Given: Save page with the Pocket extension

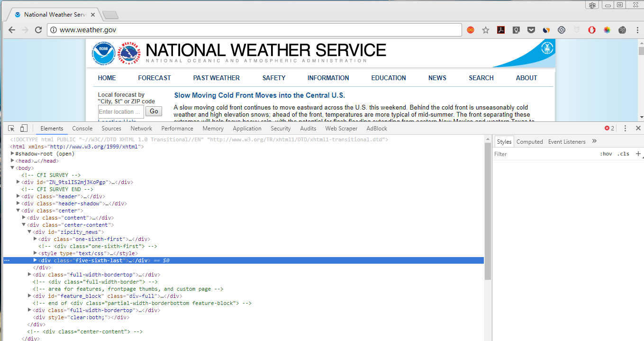Looking at the screenshot, I should [531, 30].
